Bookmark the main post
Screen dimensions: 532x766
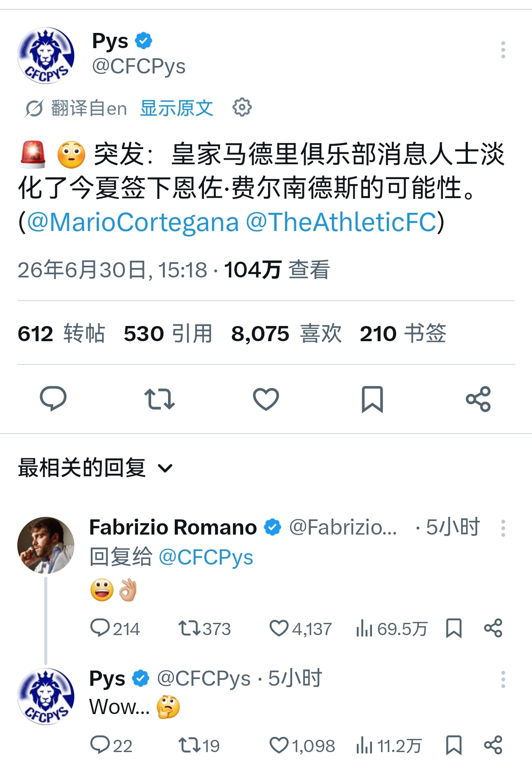pos(372,399)
